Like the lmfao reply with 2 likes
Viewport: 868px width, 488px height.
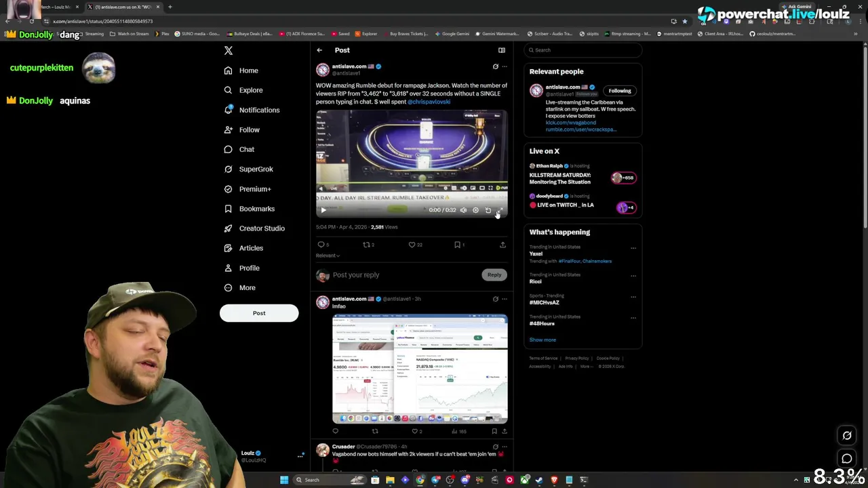click(x=416, y=431)
